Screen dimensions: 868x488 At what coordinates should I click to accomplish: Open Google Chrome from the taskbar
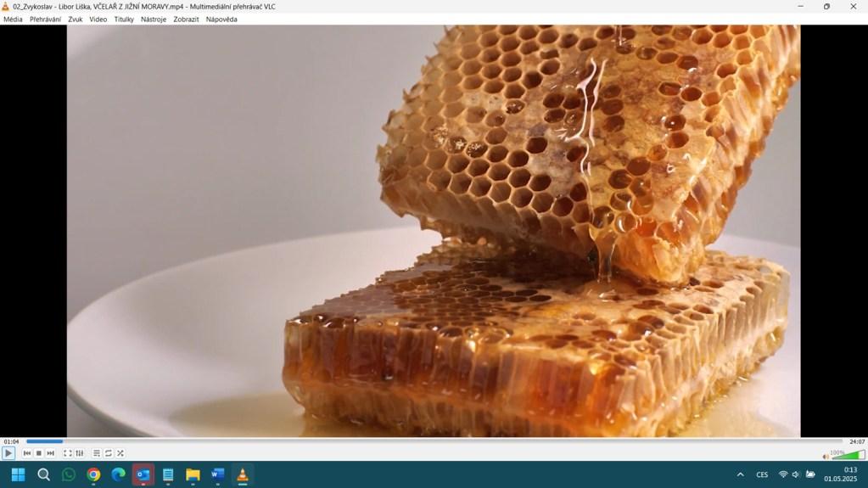tap(93, 474)
